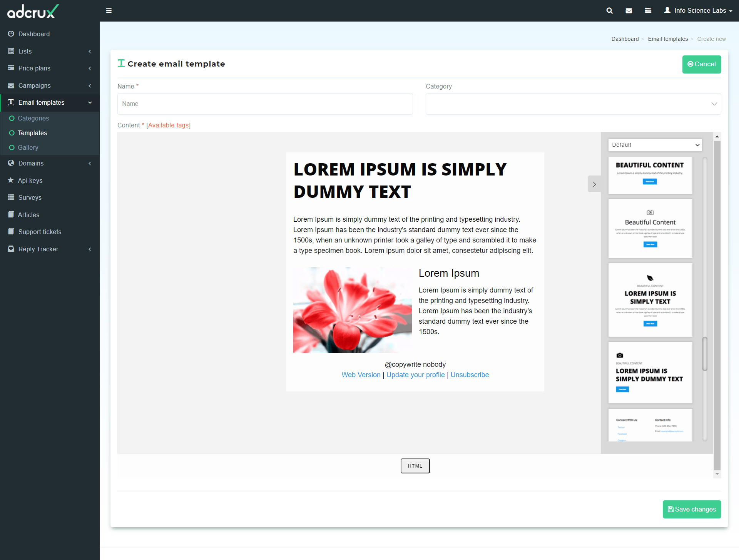Click the Save changes button
This screenshot has width=739, height=560.
coord(692,509)
